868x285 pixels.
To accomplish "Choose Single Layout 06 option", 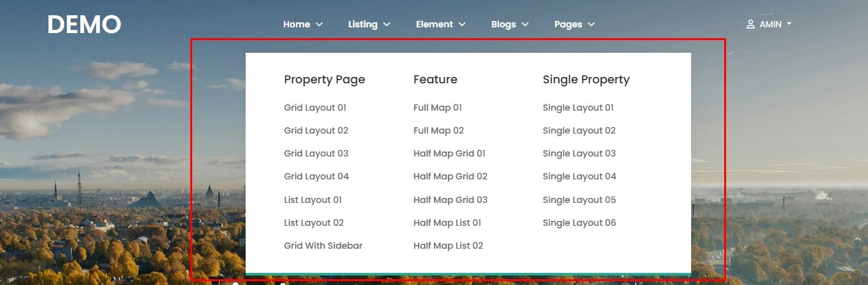I will click(x=579, y=223).
